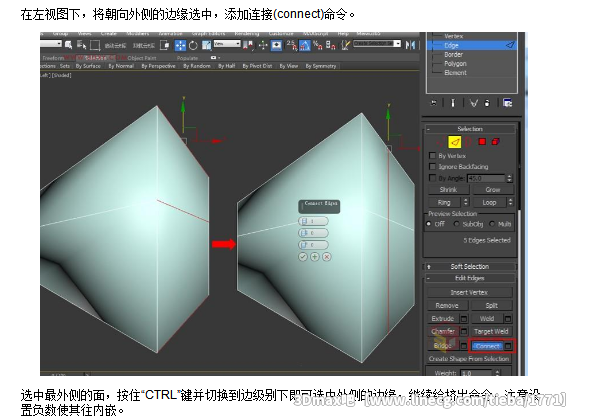The height and width of the screenshot is (419, 606).
Task: Enable the Ignore Backfacing checkbox
Action: (x=432, y=167)
